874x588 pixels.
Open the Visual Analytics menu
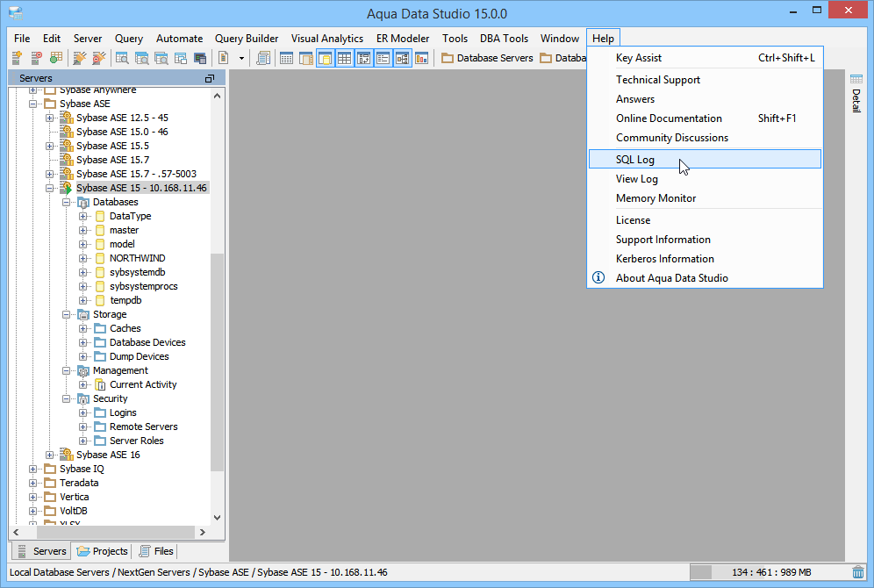coord(326,39)
